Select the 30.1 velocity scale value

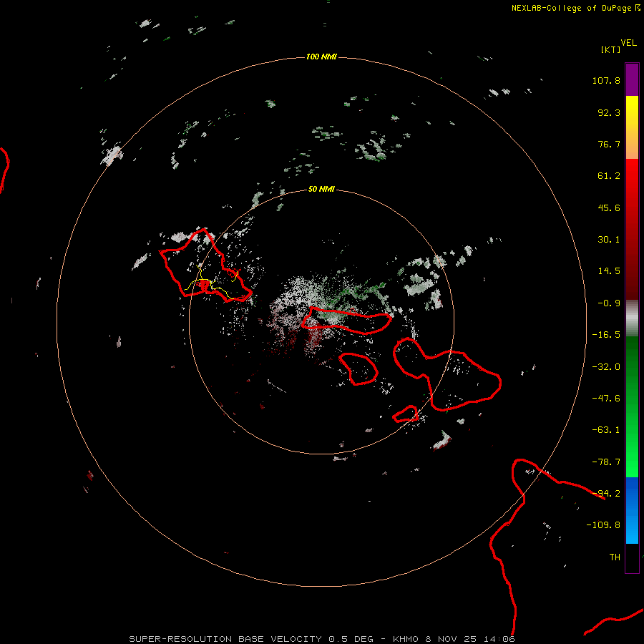[609, 240]
